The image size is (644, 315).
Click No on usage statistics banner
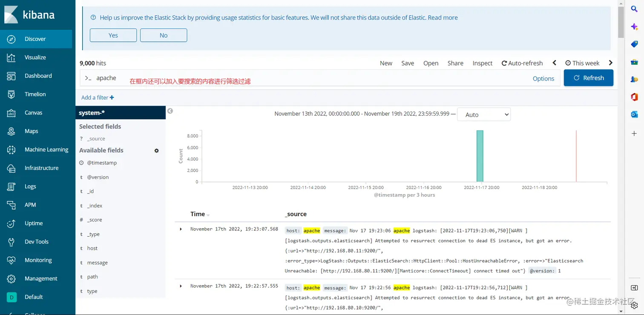click(x=164, y=35)
